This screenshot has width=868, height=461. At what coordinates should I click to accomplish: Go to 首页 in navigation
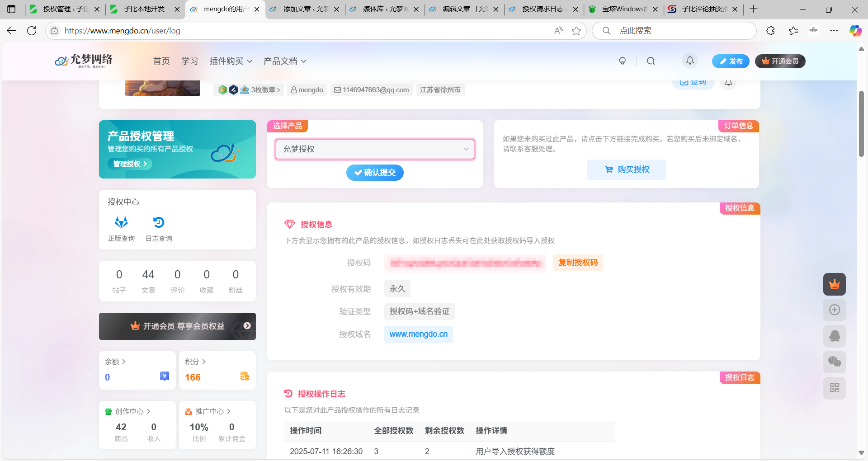[161, 61]
